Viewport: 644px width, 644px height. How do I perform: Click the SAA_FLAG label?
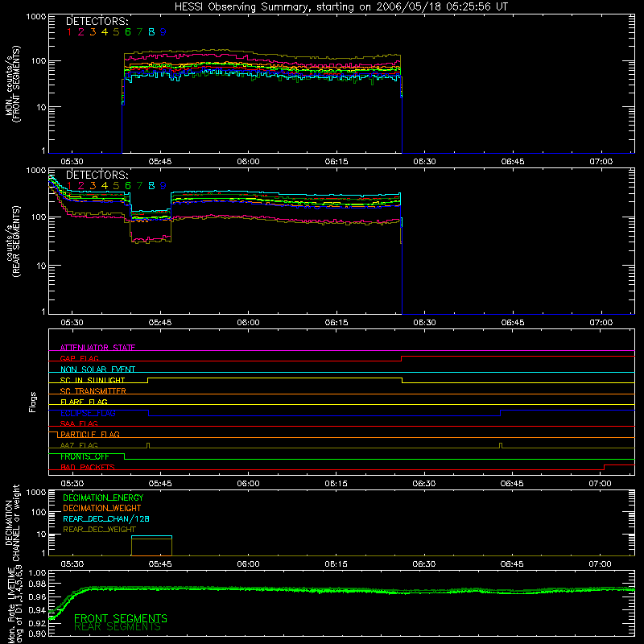[x=79, y=423]
